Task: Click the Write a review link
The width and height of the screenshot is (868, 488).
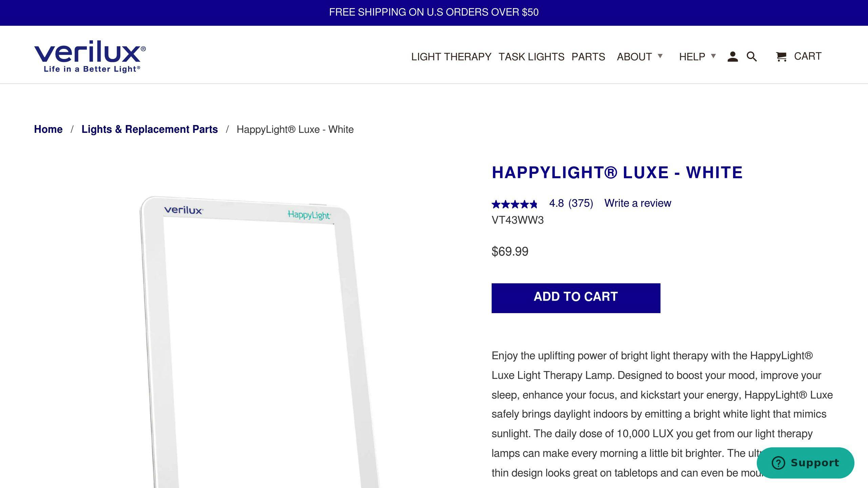Action: [637, 203]
